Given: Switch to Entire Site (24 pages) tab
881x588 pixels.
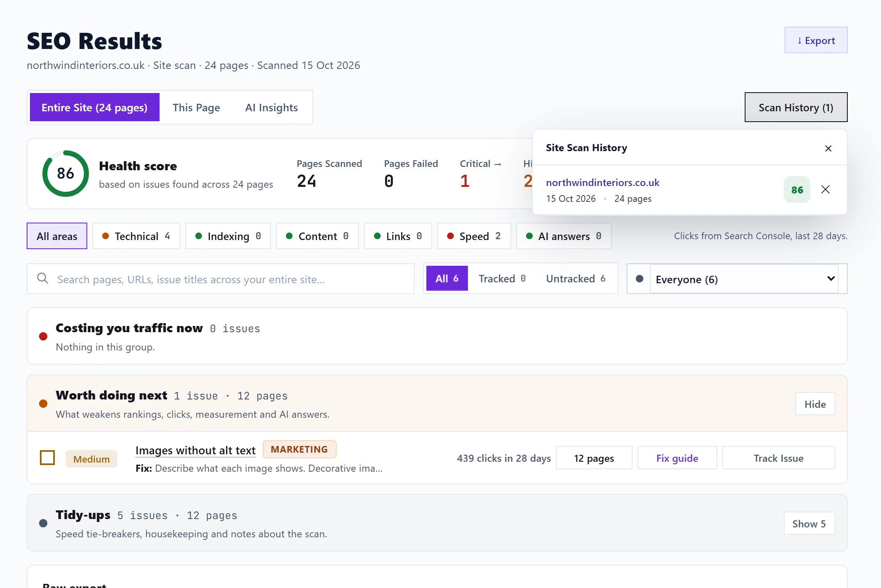Looking at the screenshot, I should coord(95,107).
